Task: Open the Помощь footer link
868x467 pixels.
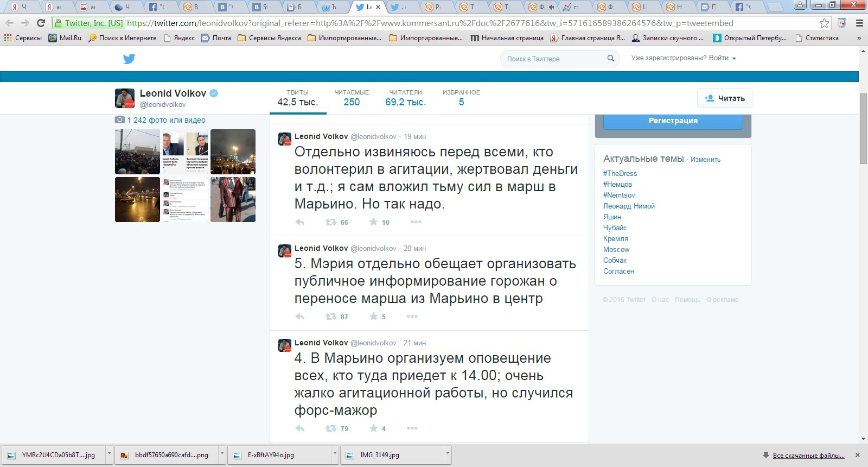Action: tap(687, 300)
